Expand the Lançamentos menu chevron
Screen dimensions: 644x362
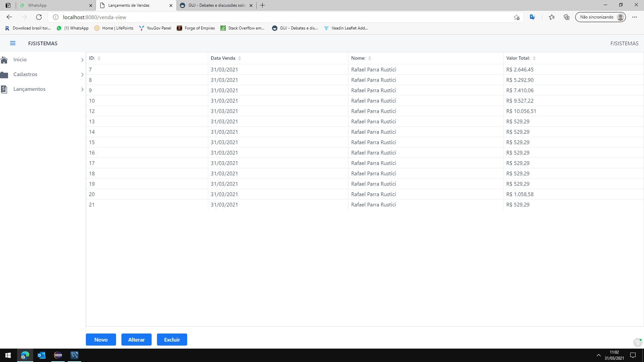coord(82,89)
